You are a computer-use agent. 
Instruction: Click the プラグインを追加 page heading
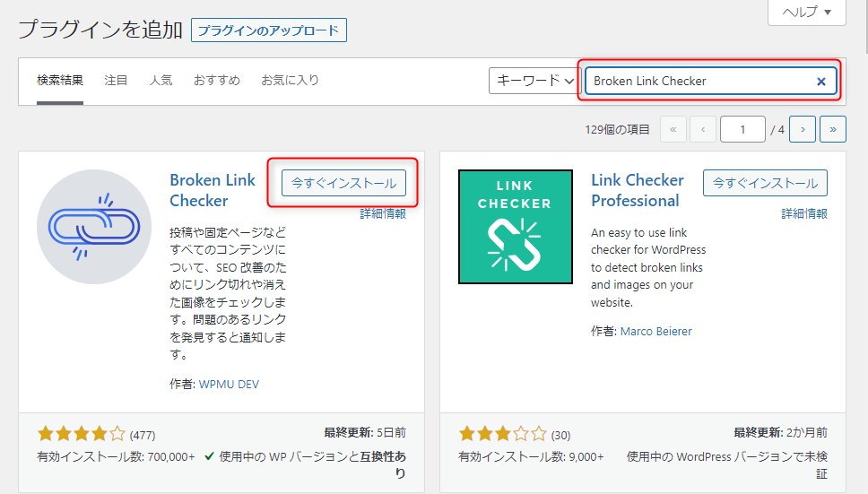[x=100, y=30]
